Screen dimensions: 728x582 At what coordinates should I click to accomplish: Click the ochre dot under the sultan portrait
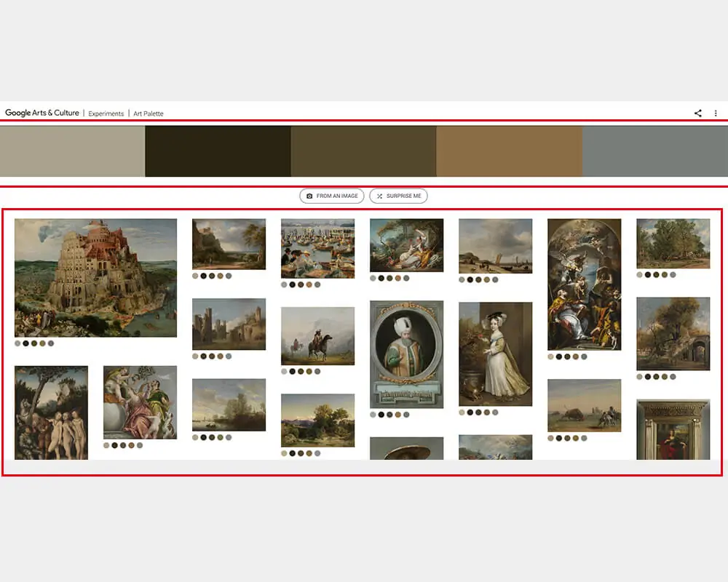[398, 415]
